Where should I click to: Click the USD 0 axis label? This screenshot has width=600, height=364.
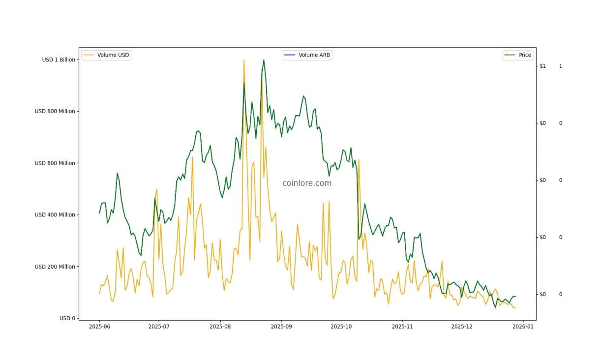(67, 318)
